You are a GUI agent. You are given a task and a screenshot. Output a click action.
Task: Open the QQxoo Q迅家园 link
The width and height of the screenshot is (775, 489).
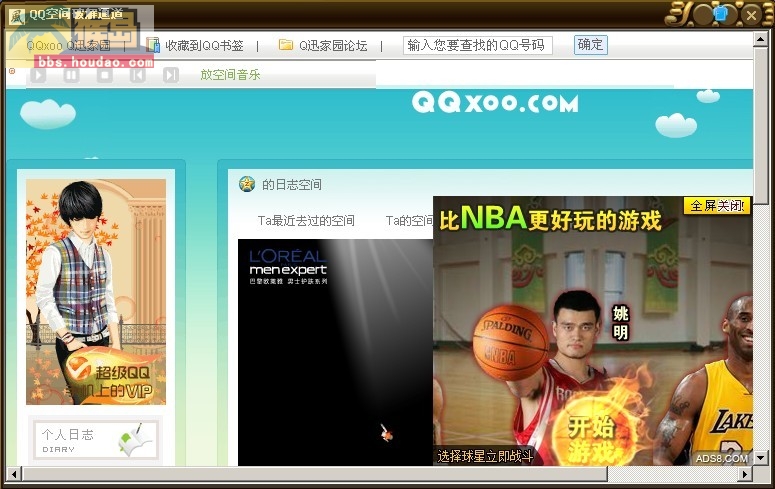[x=68, y=45]
